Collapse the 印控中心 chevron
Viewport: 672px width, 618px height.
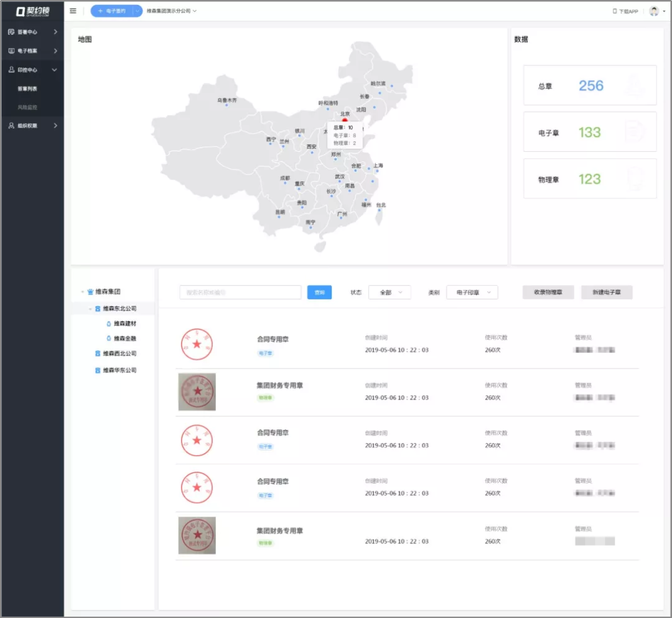(x=54, y=70)
